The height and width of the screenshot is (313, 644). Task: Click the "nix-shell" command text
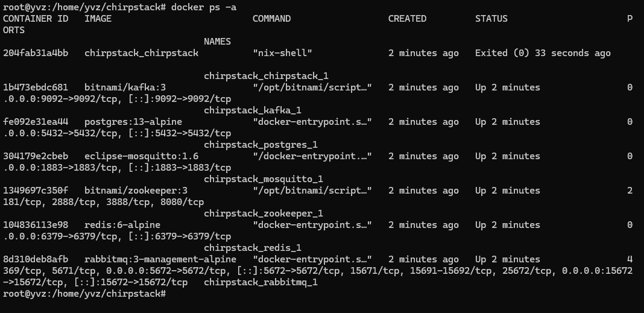pyautogui.click(x=283, y=53)
